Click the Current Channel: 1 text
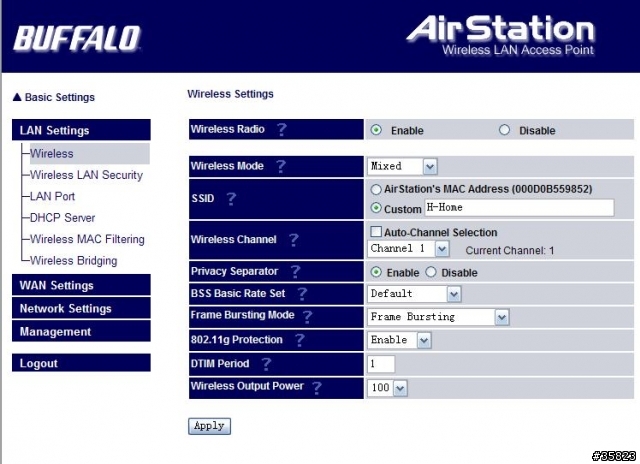Screen dimensions: 640x464 pyautogui.click(x=510, y=251)
